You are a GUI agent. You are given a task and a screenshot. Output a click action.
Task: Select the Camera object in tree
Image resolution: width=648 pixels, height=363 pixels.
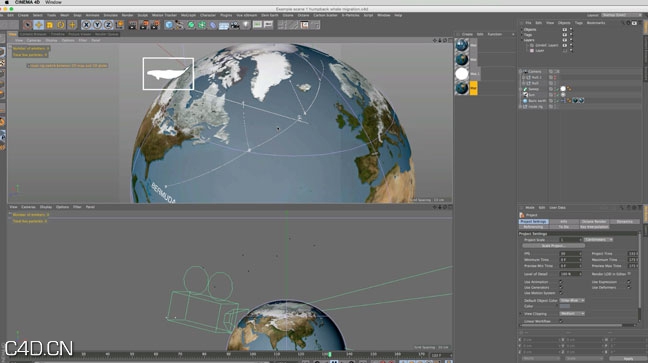pyautogui.click(x=535, y=72)
